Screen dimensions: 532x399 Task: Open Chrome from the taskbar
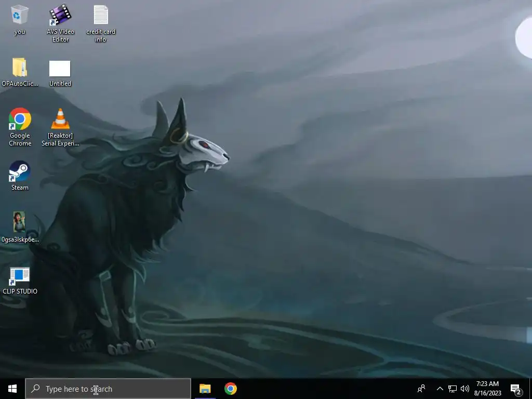pyautogui.click(x=230, y=389)
